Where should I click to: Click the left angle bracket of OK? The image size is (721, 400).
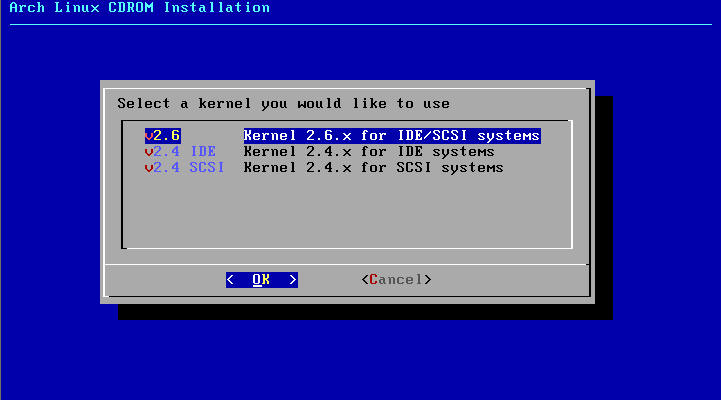(x=230, y=280)
